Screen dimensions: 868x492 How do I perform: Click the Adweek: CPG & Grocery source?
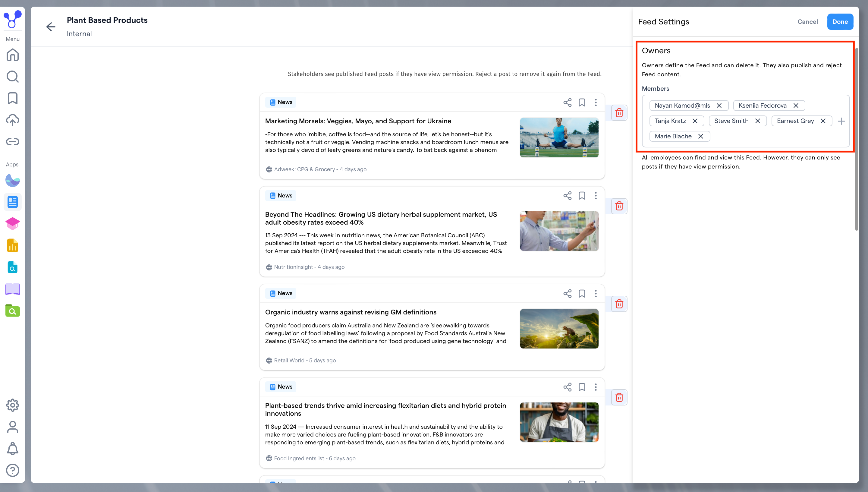[x=304, y=169]
